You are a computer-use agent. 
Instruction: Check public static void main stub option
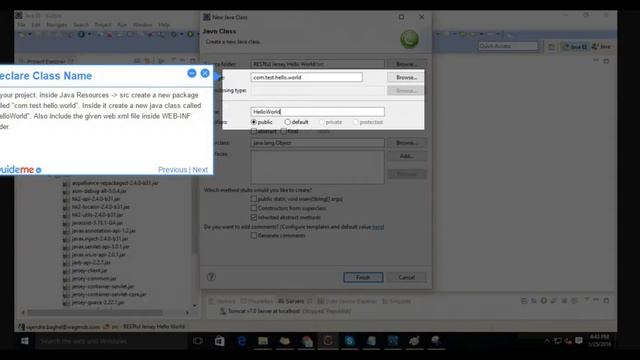coord(254,199)
